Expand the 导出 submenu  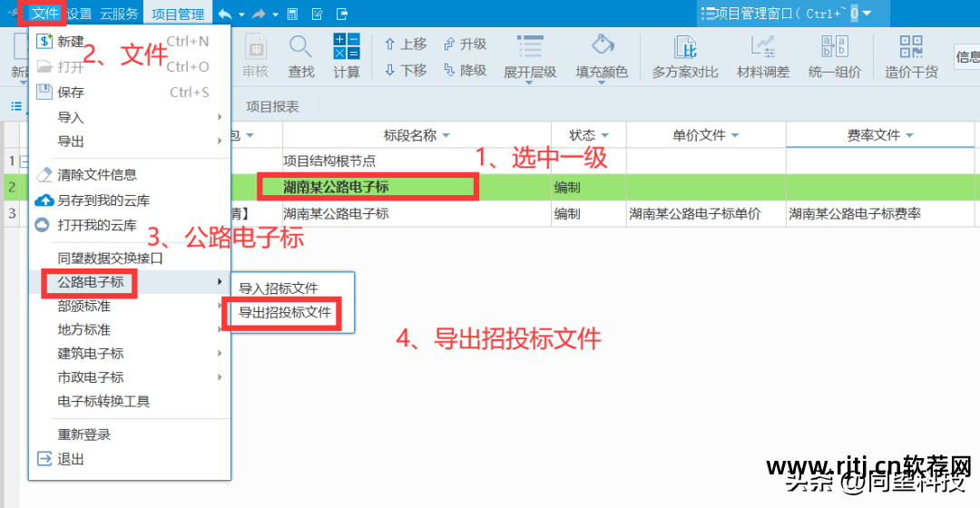tap(130, 142)
